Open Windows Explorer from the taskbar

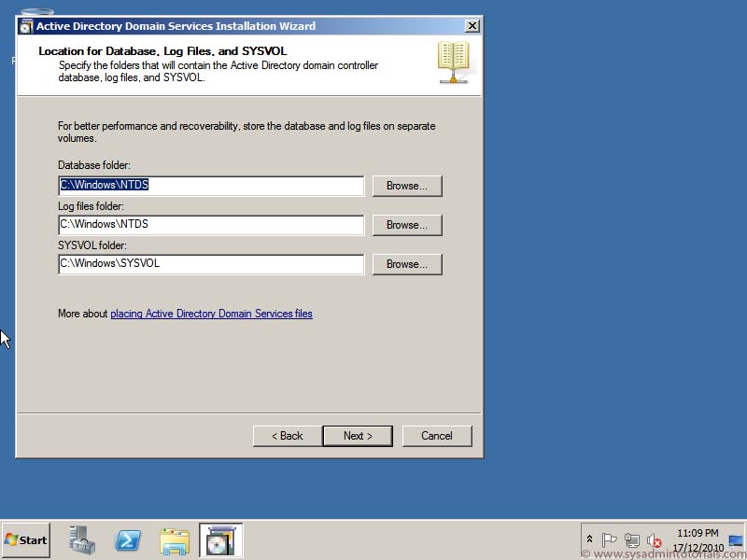(175, 539)
